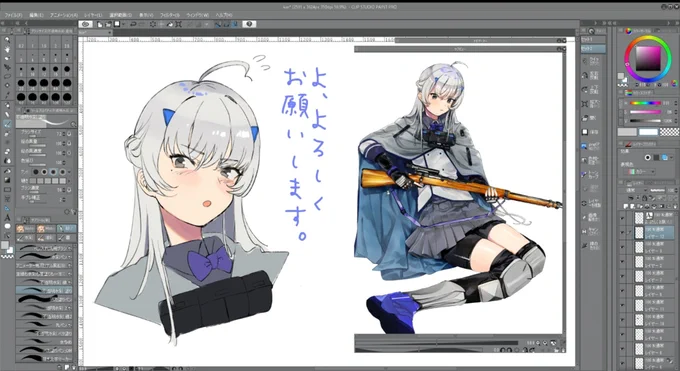Click the Open file icon in command bar

pyautogui.click(x=108, y=24)
